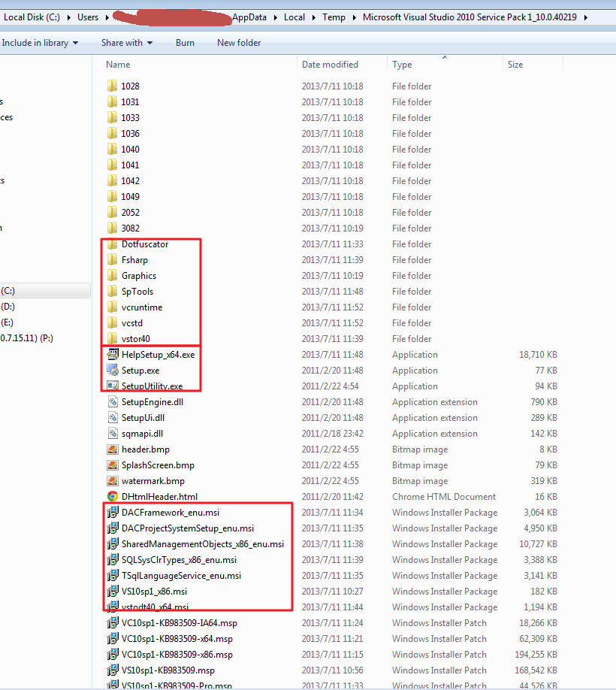Select the Fsharp folder icon
Screen dimensions: 616x690
112,259
